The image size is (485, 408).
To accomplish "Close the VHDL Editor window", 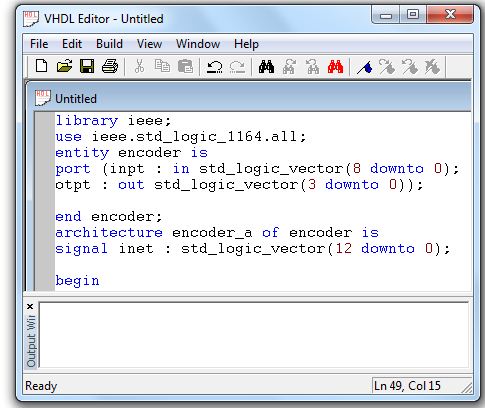I will click(450, 15).
